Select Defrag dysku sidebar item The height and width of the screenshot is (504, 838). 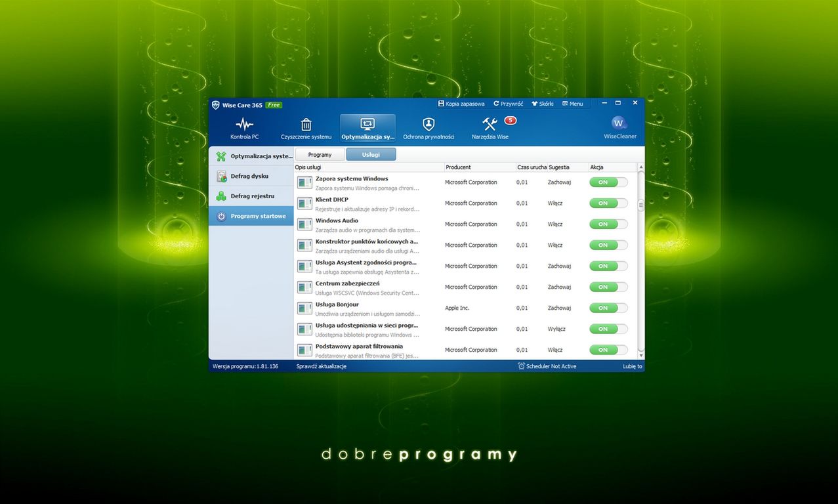click(251, 176)
